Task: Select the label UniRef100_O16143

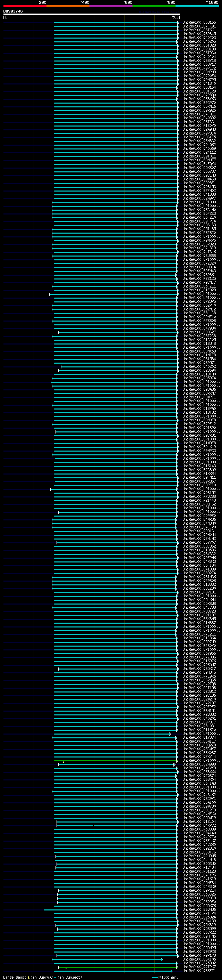Action: click(x=199, y=466)
